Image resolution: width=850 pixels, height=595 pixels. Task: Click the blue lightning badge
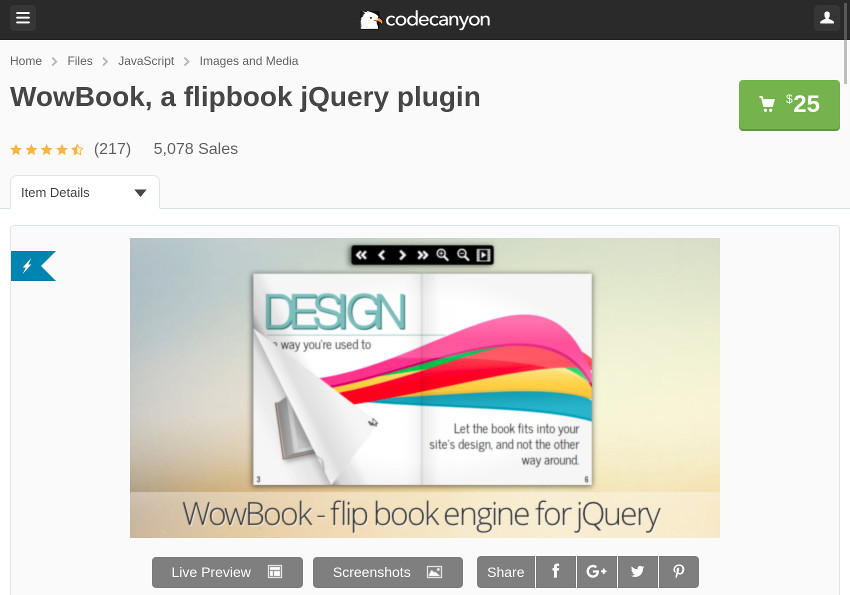[33, 266]
